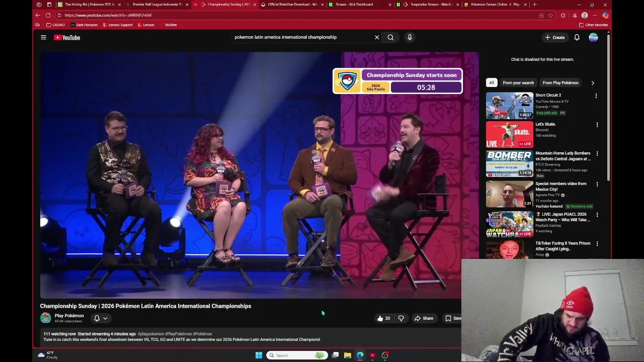Open the Let's Skate live thumbnail
644x362 pixels.
point(509,135)
